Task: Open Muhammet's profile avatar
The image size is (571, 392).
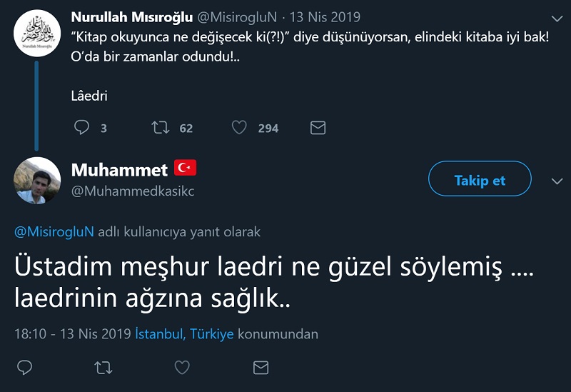Action: [x=37, y=180]
